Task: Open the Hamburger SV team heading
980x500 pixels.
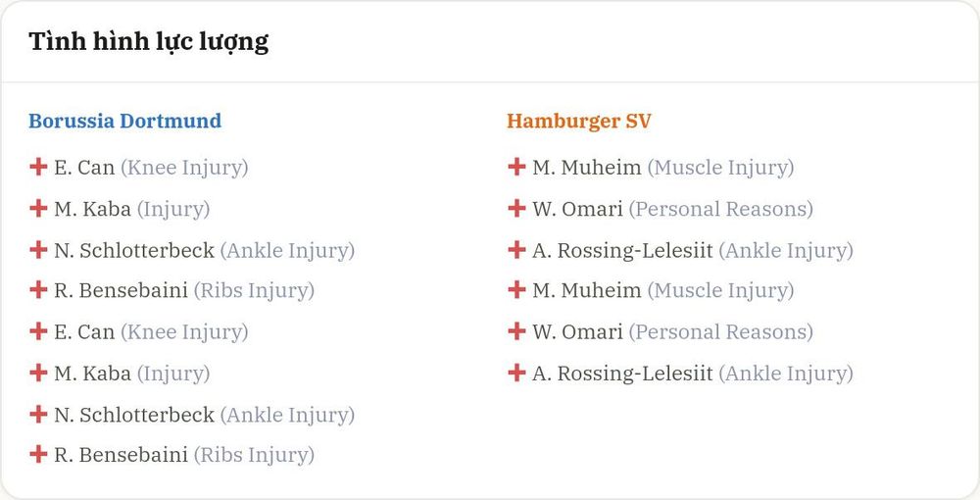Action: coord(579,121)
